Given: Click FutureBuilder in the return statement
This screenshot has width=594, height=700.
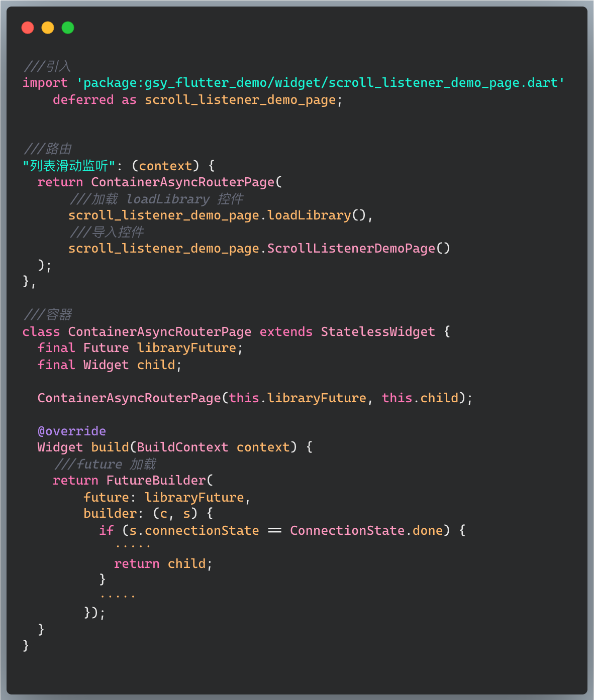Looking at the screenshot, I should (x=156, y=481).
